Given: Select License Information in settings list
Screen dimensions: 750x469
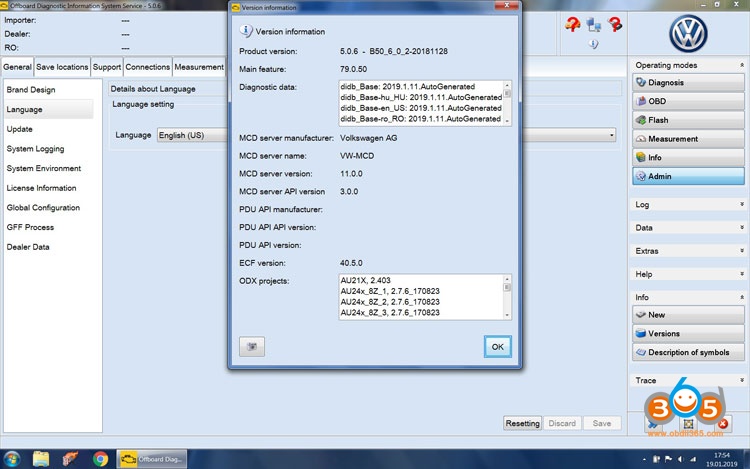Looking at the screenshot, I should coord(49,188).
